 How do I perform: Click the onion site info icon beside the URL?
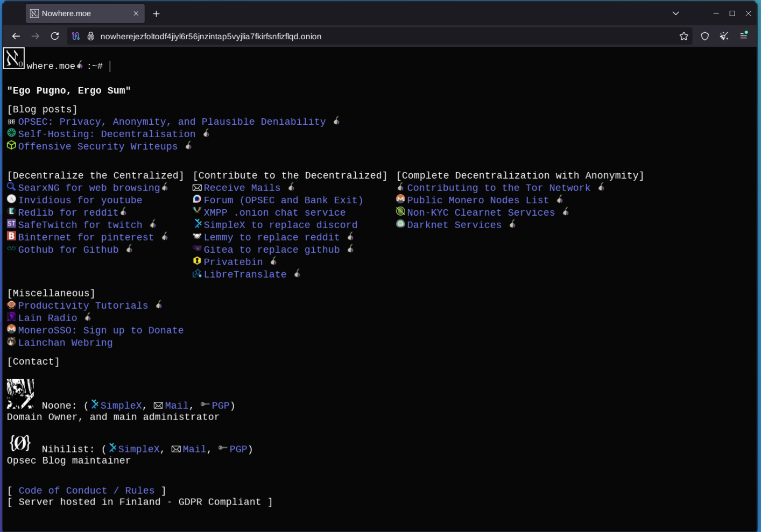(x=91, y=36)
